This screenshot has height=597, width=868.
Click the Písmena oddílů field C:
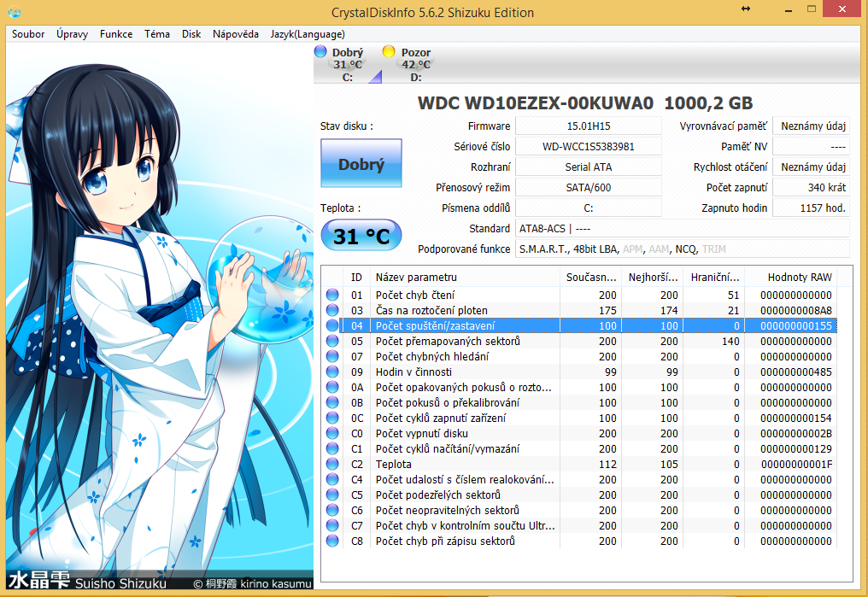(x=589, y=208)
